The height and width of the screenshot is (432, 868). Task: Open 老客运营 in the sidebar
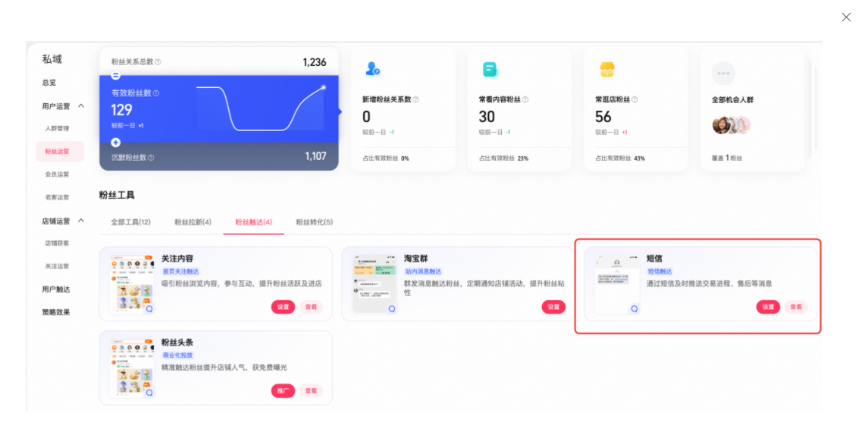(57, 198)
